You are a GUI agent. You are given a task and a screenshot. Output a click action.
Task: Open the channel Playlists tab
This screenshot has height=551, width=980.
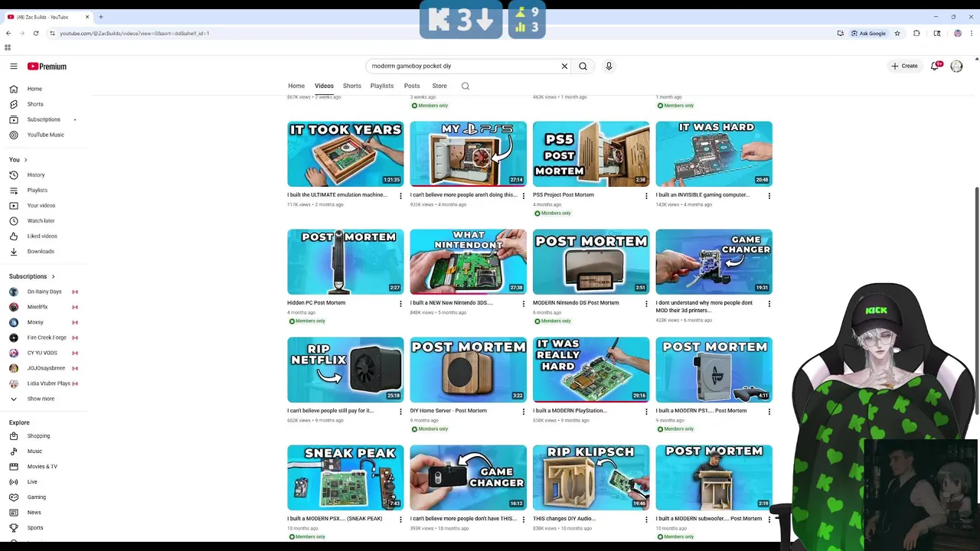click(382, 86)
